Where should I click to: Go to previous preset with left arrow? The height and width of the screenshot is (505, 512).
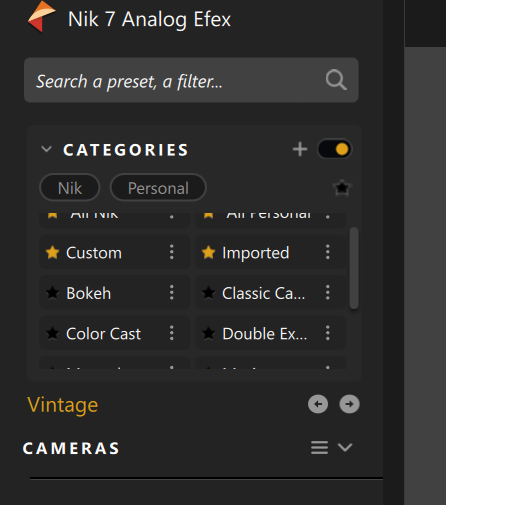tap(318, 404)
